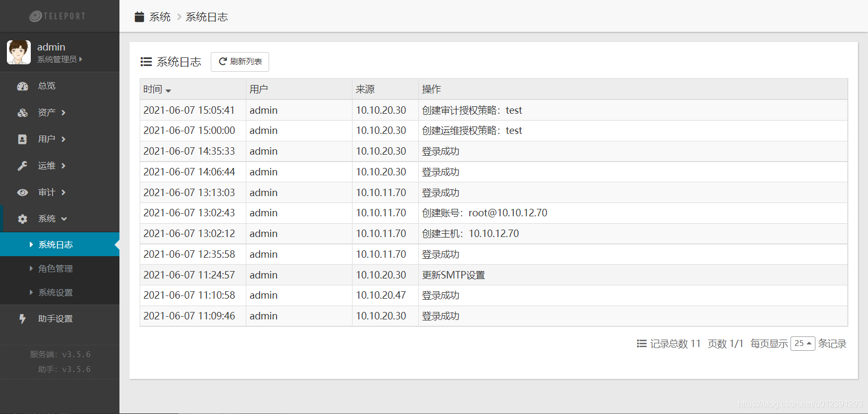Click the refresh arrow icon in 刷新列表
Screen dimensions: 868x414
click(x=223, y=62)
